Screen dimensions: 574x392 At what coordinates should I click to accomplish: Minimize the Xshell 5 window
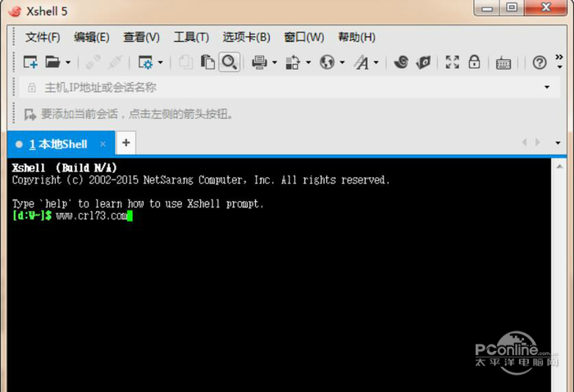pyautogui.click(x=487, y=7)
